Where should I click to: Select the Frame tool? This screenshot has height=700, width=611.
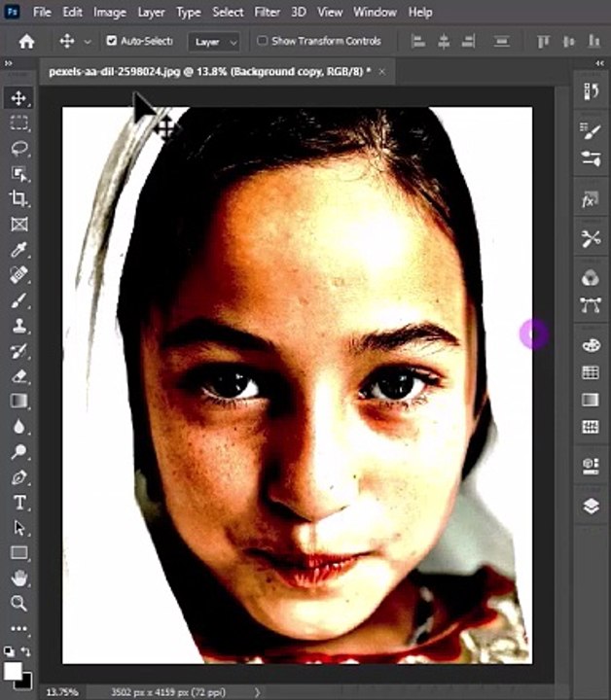click(x=18, y=224)
